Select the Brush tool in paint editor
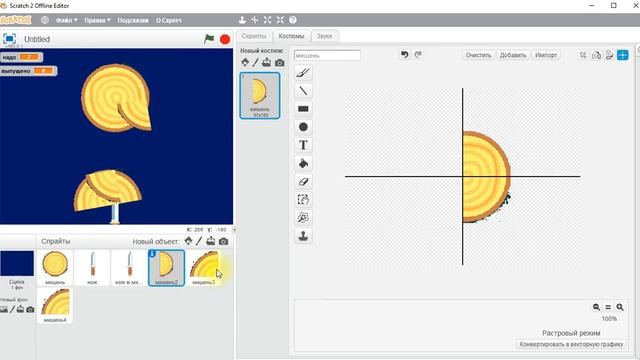This screenshot has height=360, width=640. tap(303, 73)
